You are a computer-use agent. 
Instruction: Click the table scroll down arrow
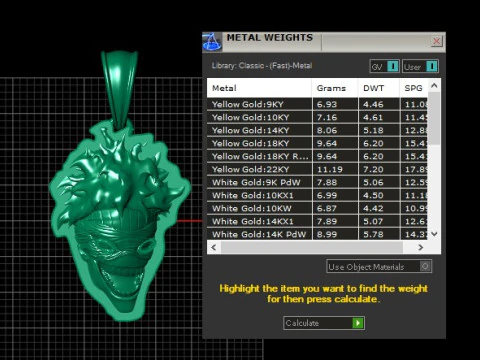coord(434,234)
